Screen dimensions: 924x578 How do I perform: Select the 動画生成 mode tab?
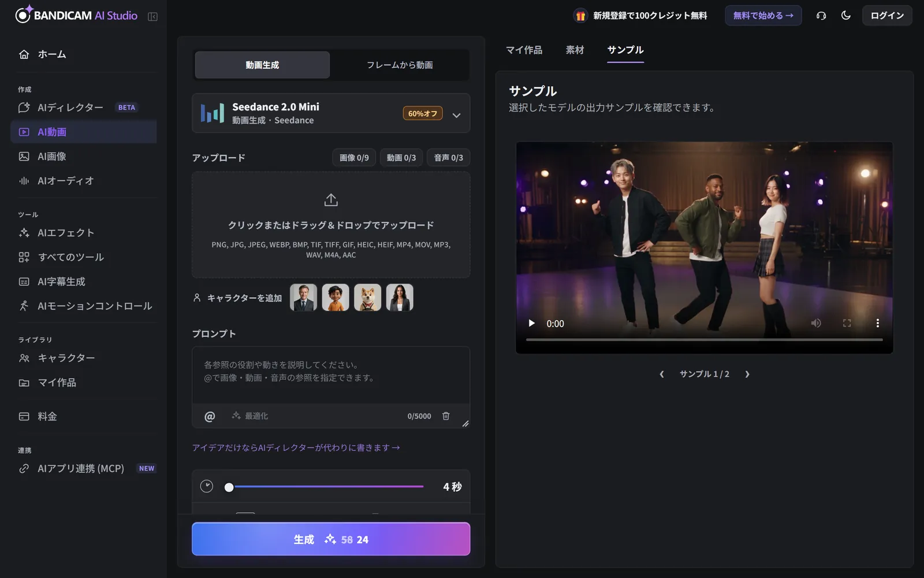pyautogui.click(x=262, y=65)
